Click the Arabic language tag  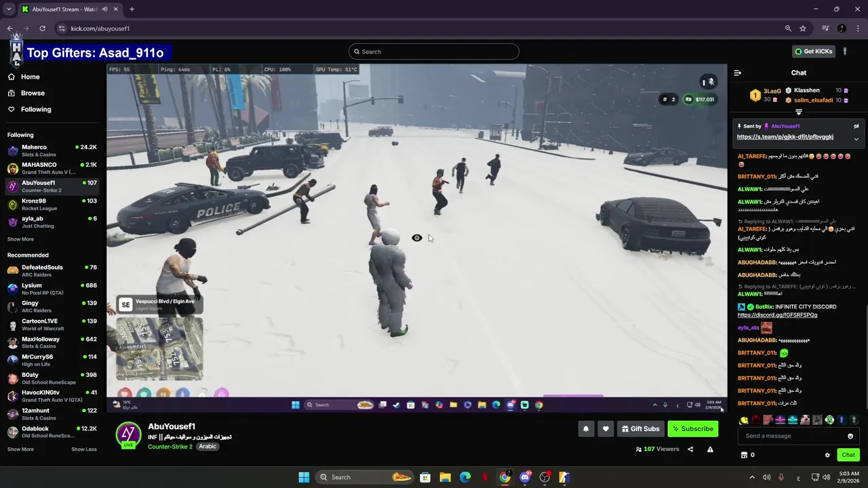[208, 447]
